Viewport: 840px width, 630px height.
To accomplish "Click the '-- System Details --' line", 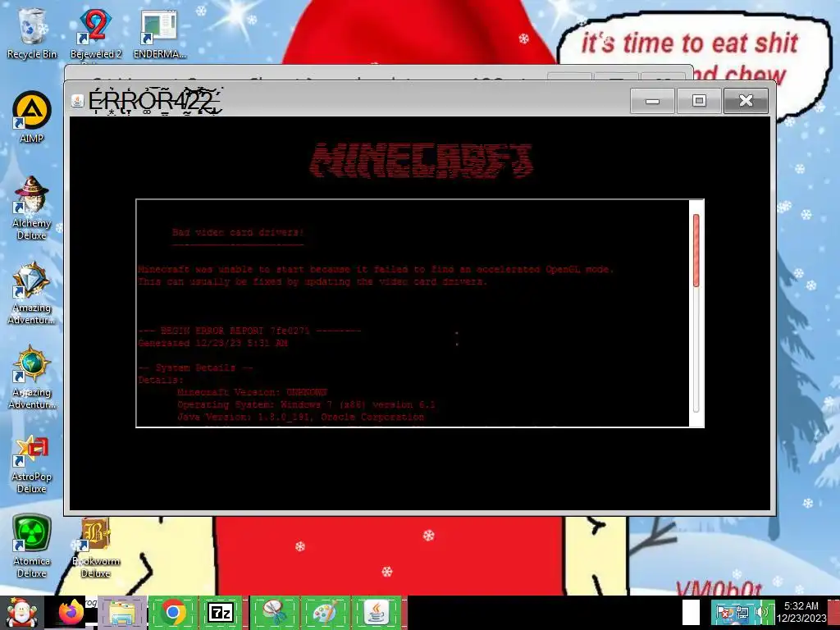I will pyautogui.click(x=195, y=367).
